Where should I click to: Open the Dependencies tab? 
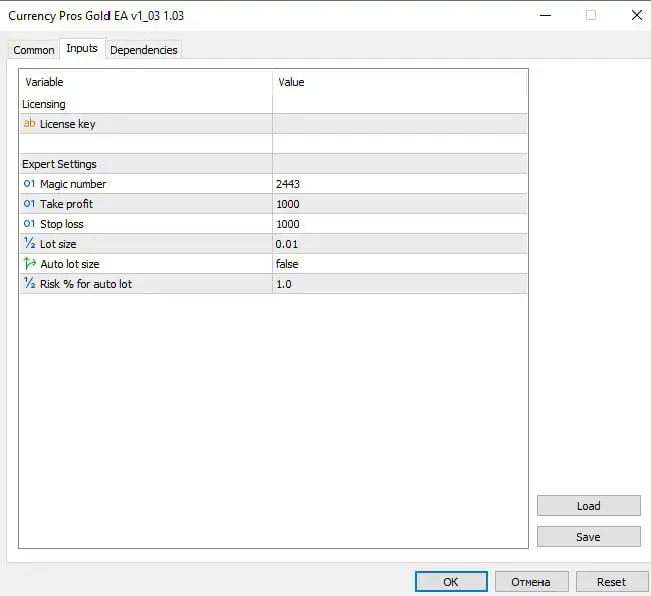click(144, 50)
